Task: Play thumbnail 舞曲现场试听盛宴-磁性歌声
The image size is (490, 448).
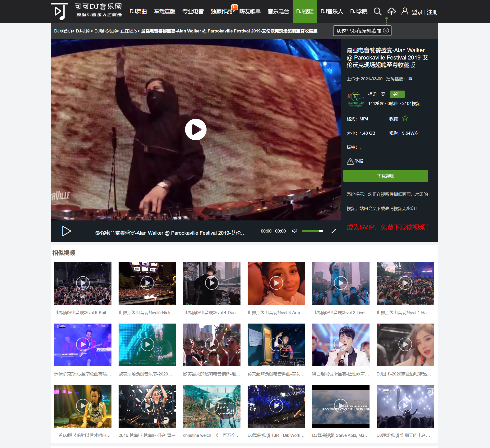Action: [341, 345]
